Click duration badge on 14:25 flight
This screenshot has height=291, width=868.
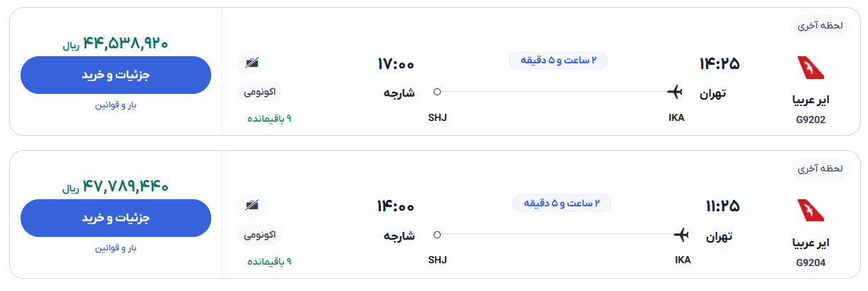(559, 60)
